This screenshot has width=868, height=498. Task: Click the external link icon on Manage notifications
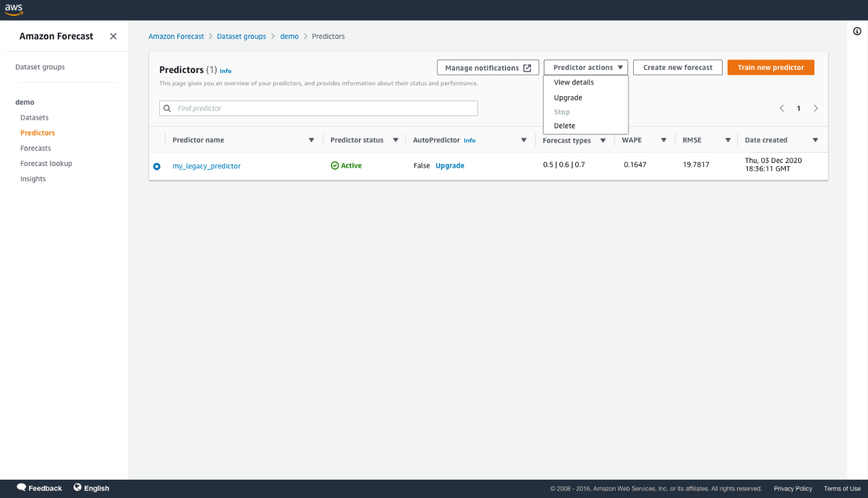(x=527, y=68)
